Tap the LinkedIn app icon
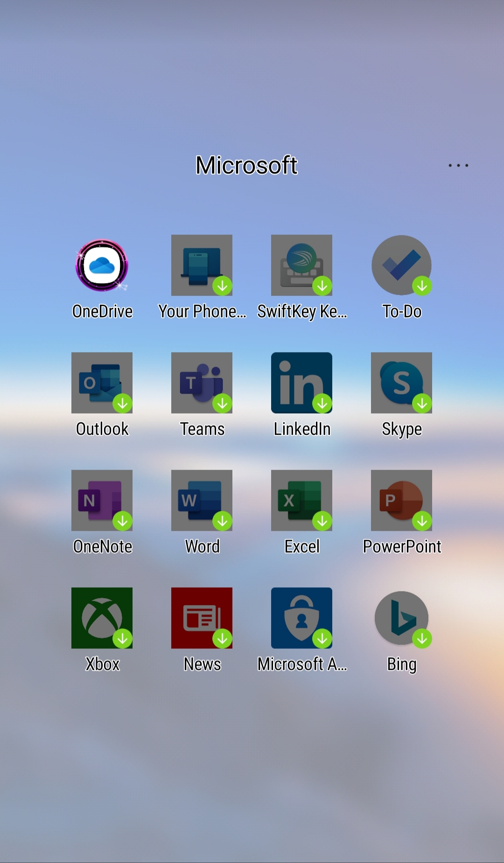Image resolution: width=504 pixels, height=863 pixels. (x=301, y=383)
